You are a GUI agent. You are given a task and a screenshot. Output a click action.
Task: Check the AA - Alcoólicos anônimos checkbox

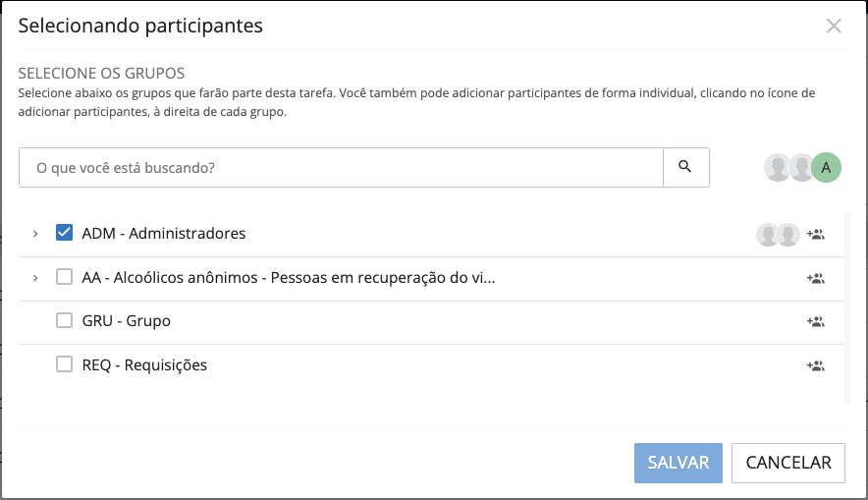[x=65, y=277]
